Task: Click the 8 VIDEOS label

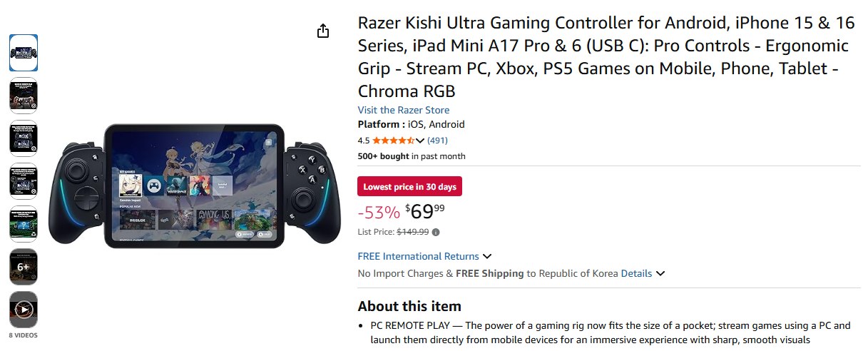Action: pyautogui.click(x=24, y=335)
